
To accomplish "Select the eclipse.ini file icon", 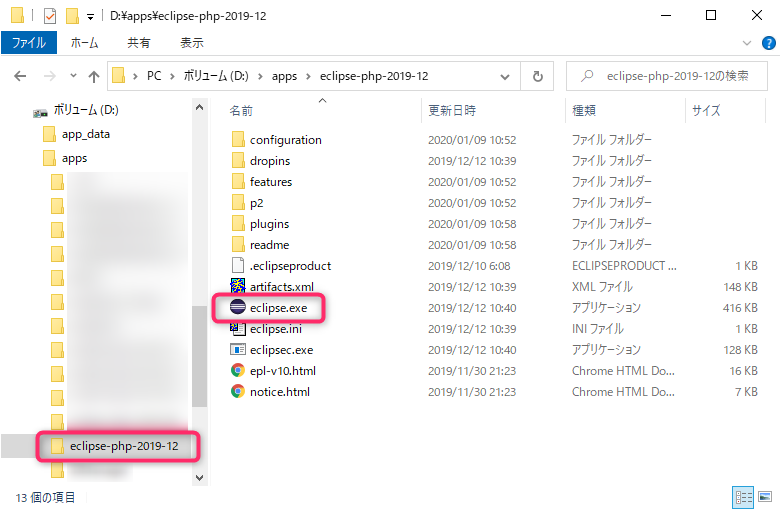I will click(x=238, y=328).
